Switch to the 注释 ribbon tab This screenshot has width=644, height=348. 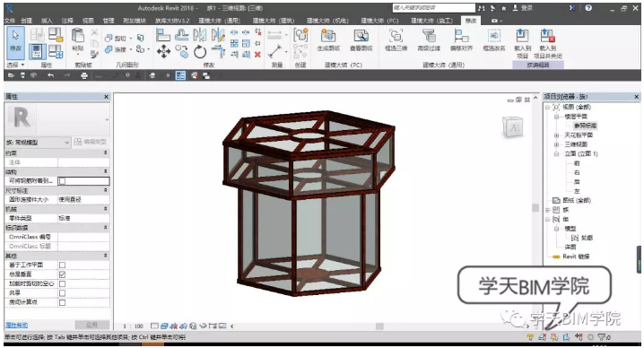pos(67,21)
